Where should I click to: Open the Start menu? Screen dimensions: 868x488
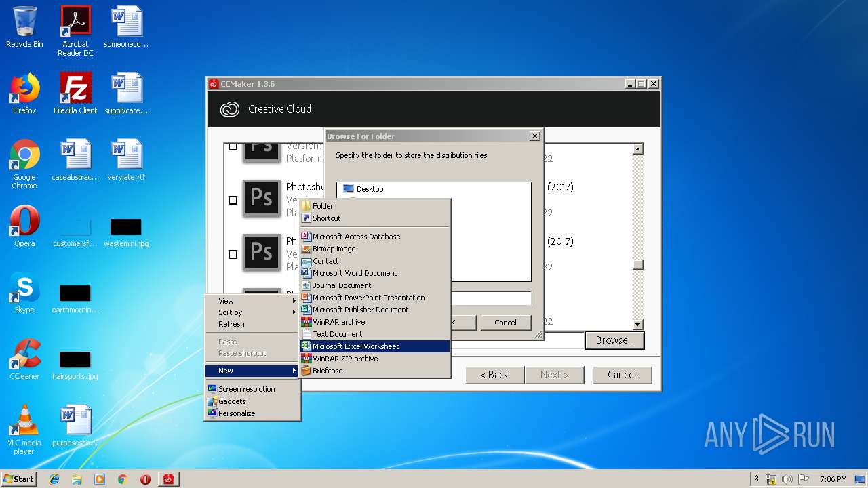coord(18,479)
